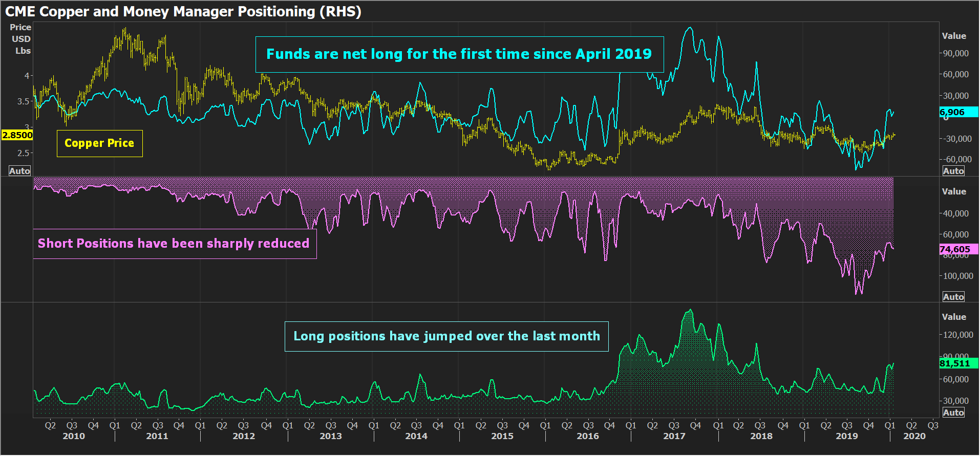Click the yellow 2.8500 copper price tag
The width and height of the screenshot is (980, 456).
tap(17, 135)
